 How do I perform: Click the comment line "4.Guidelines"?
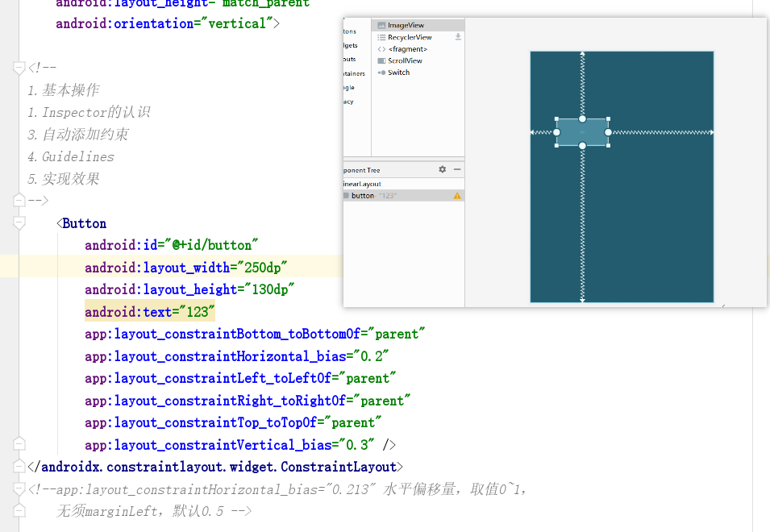pyautogui.click(x=71, y=156)
